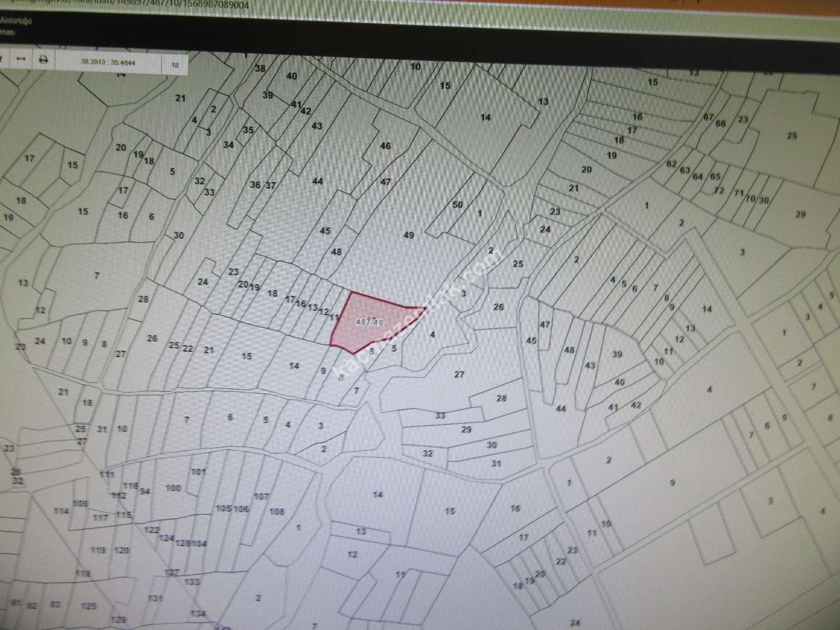Choose parcel 134 at the bottom

click(x=198, y=613)
